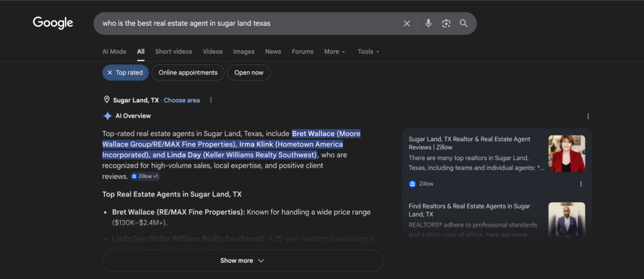Expand the More search categories dropdown
Image resolution: width=644 pixels, height=279 pixels.
pos(335,52)
